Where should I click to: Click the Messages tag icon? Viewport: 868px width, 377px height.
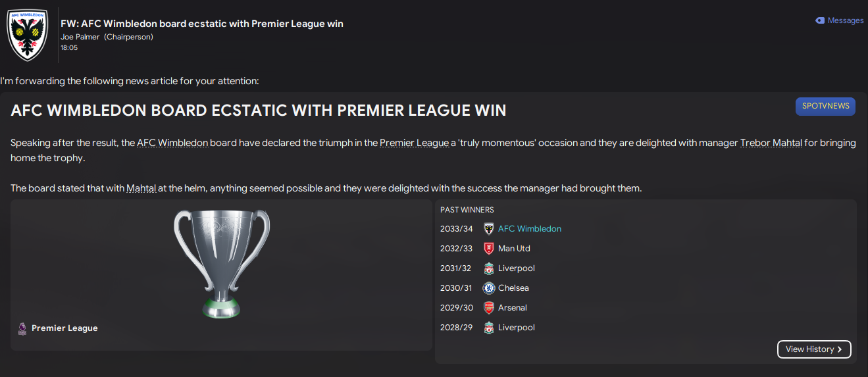pyautogui.click(x=820, y=20)
